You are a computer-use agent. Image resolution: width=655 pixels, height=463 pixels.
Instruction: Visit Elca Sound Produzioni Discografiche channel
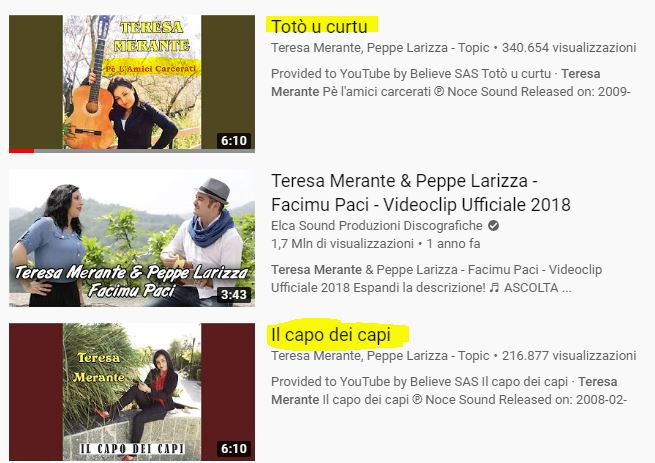click(x=377, y=226)
